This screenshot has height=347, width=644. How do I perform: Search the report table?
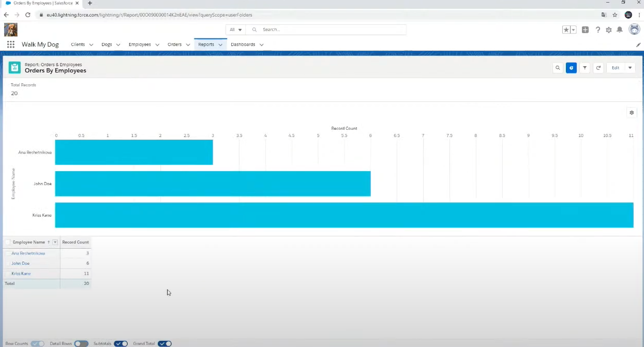(558, 68)
